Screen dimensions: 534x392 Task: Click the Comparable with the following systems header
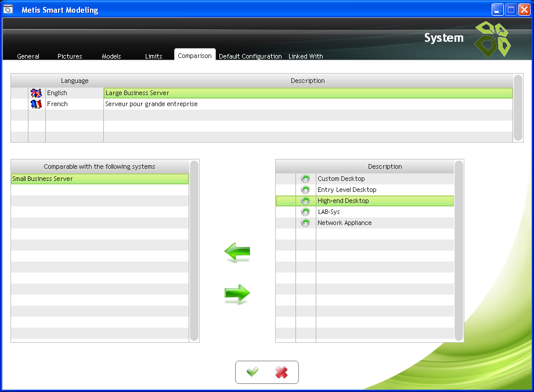pos(99,166)
